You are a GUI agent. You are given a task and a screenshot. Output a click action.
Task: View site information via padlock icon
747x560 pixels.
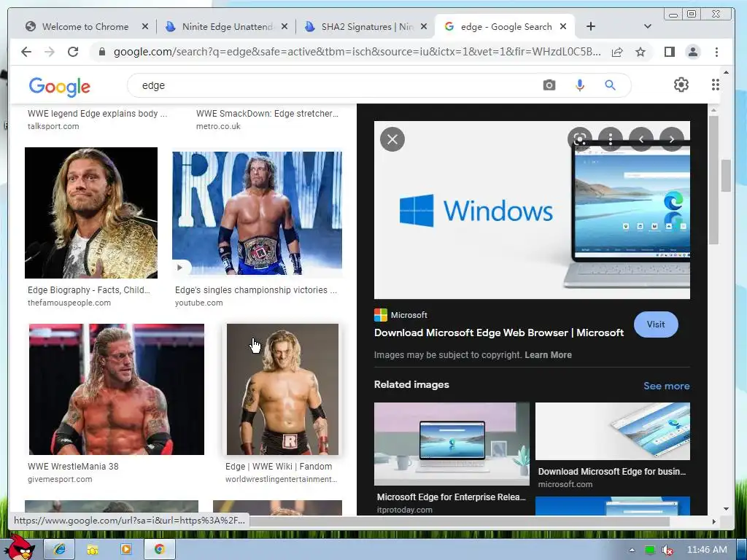tap(101, 52)
